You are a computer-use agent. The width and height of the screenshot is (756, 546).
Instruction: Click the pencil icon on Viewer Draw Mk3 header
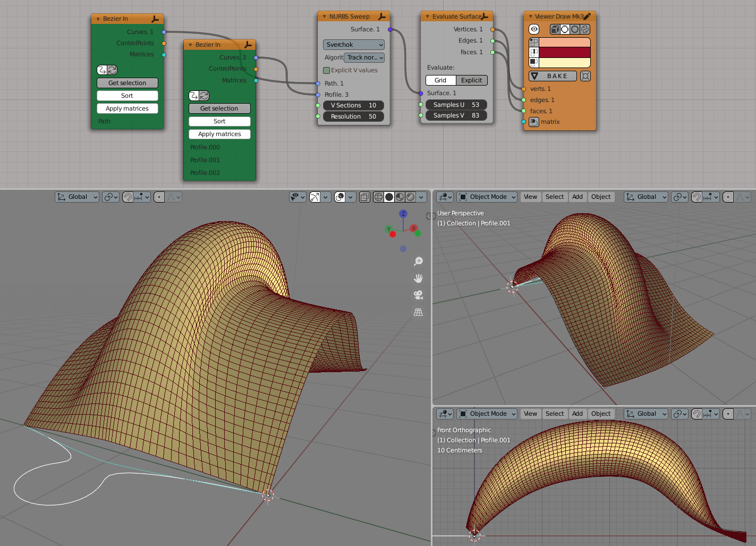point(587,16)
